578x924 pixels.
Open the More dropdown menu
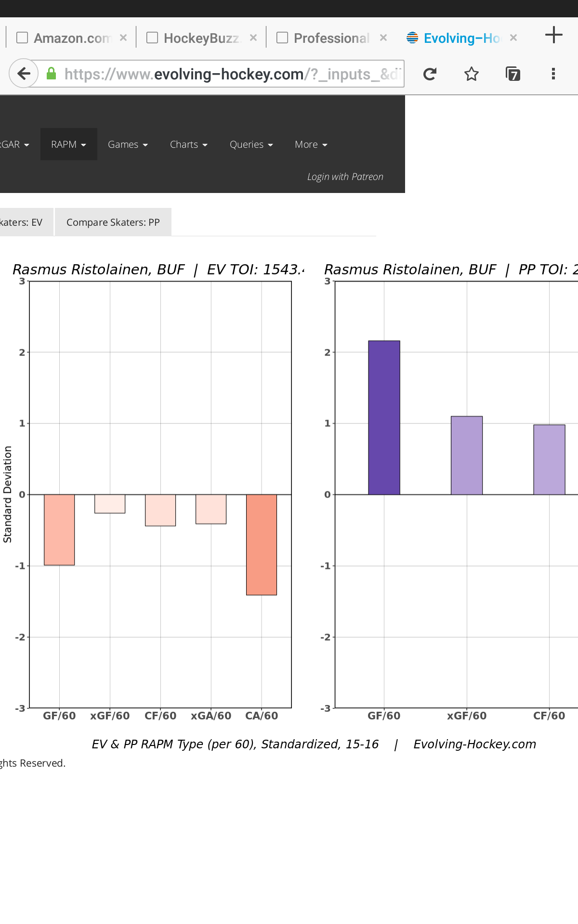[311, 144]
